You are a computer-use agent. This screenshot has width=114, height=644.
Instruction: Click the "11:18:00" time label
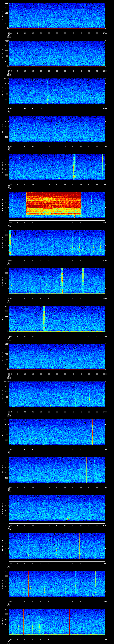[x=9, y=109]
